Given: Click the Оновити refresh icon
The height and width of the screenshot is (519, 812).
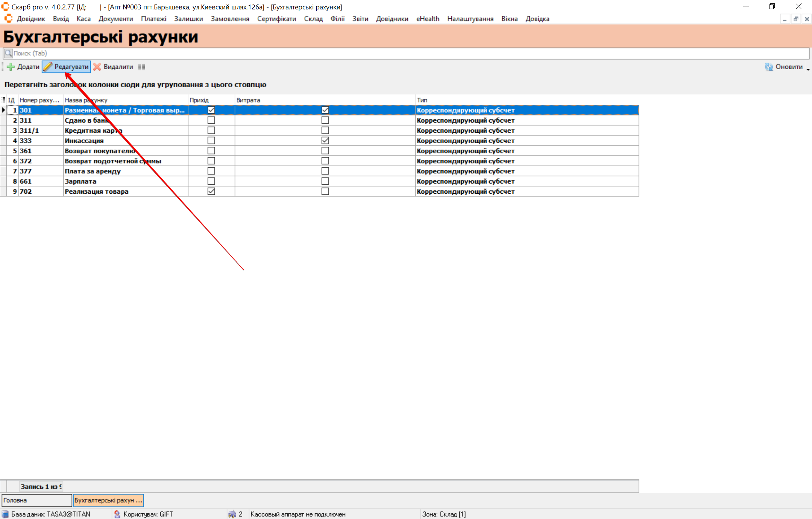Looking at the screenshot, I should [768, 67].
